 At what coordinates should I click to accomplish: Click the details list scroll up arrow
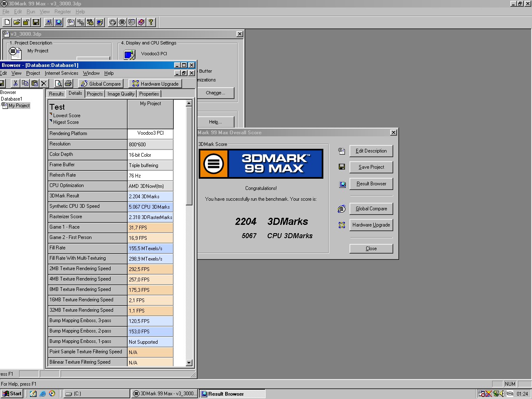(189, 103)
